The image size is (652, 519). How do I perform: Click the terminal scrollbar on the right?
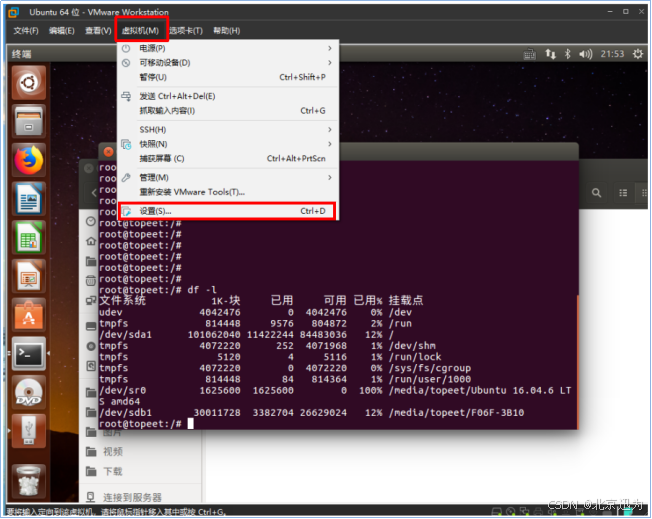coord(577,362)
